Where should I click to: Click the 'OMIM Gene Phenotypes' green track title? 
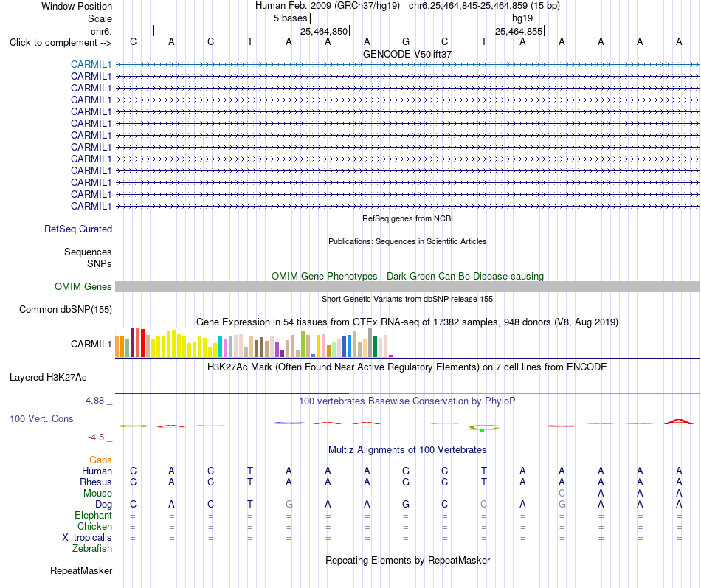(407, 277)
